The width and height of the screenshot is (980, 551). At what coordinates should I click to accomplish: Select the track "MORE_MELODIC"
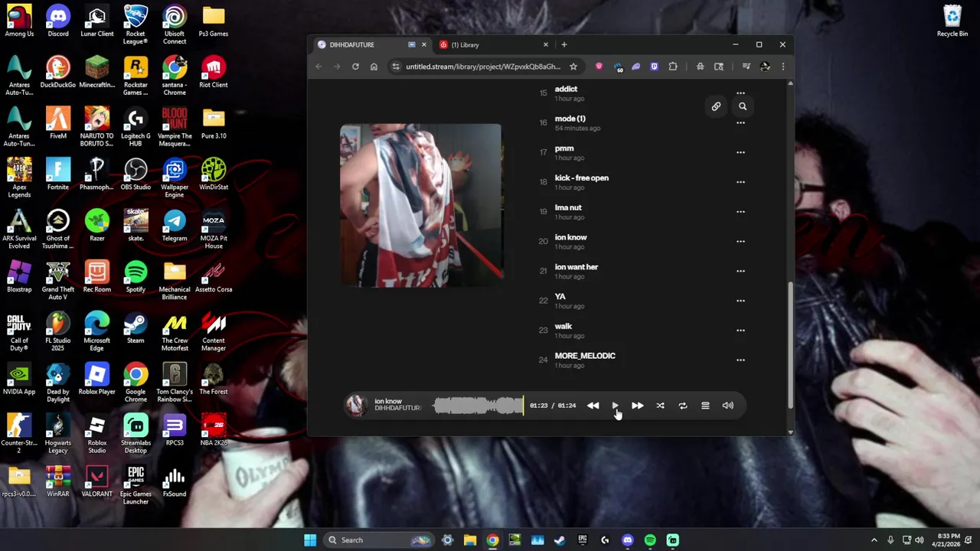pyautogui.click(x=585, y=356)
